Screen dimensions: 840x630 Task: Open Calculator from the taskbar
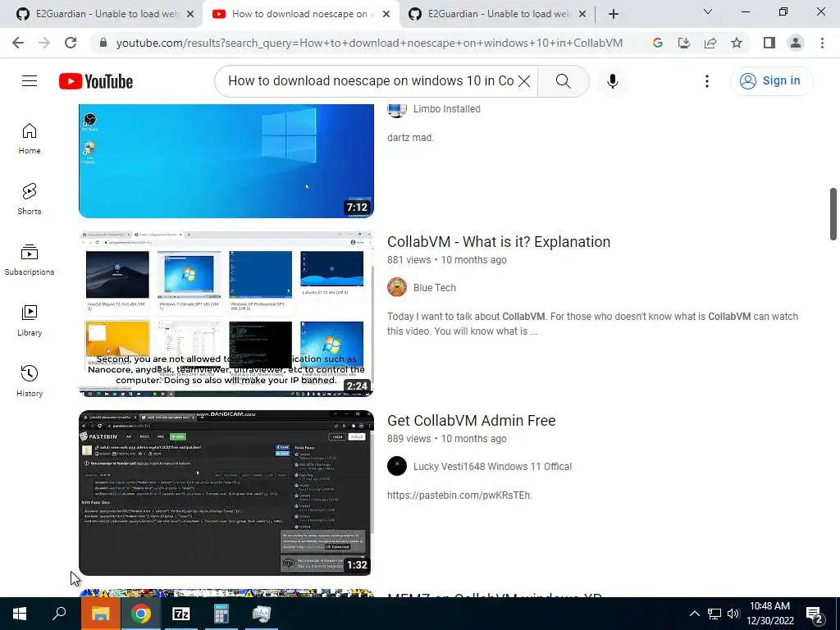coord(221,614)
